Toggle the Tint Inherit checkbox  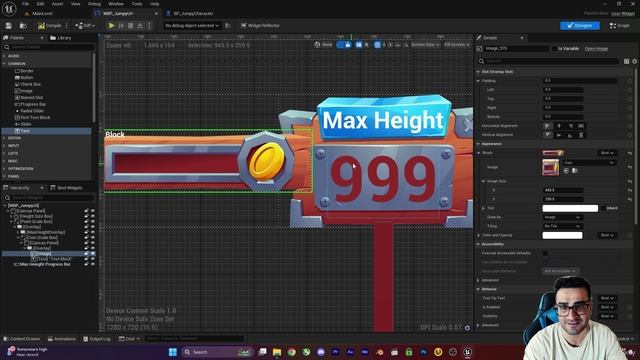[x=603, y=208]
